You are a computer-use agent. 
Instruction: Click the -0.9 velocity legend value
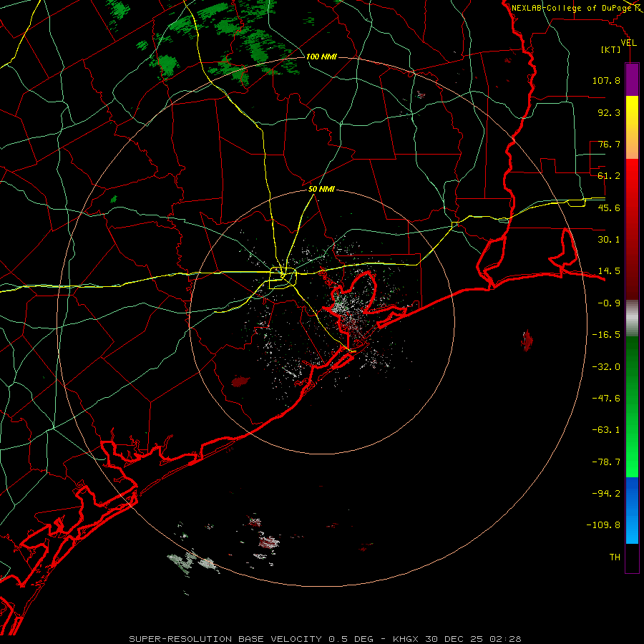coord(609,303)
